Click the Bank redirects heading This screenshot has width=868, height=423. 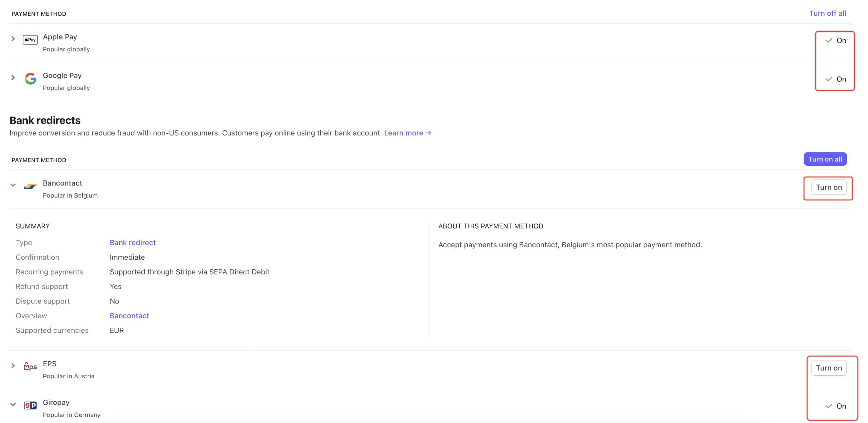[45, 120]
